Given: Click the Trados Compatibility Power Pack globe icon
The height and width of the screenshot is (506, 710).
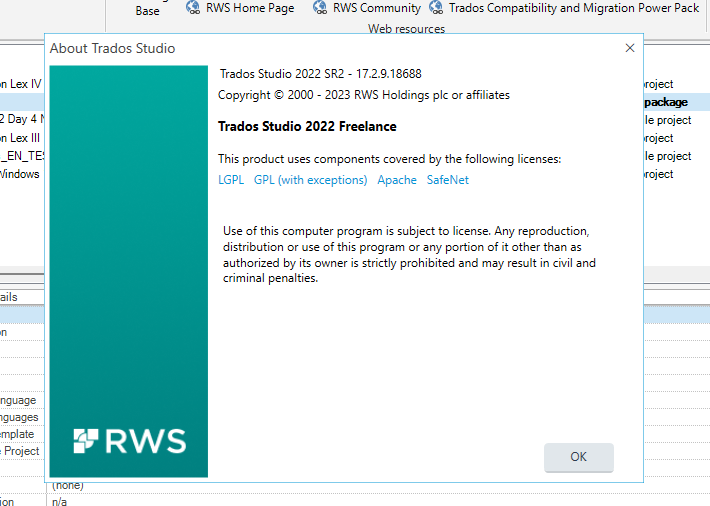Looking at the screenshot, I should tap(436, 7).
